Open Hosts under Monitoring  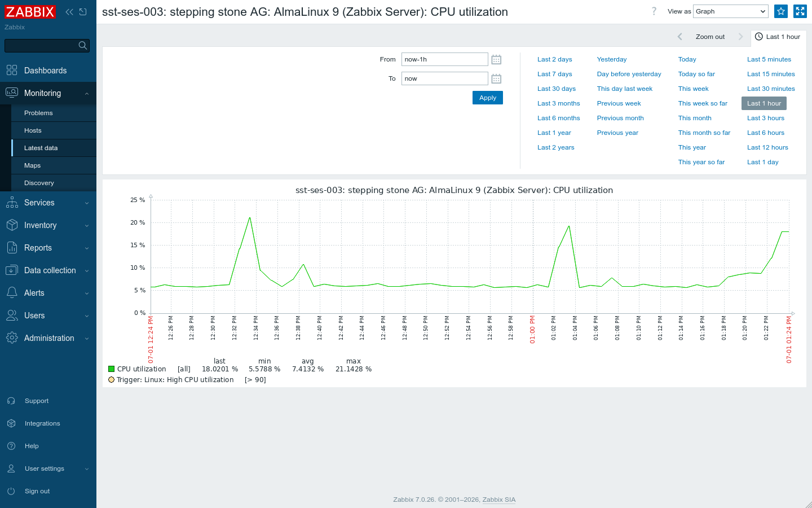point(54,130)
